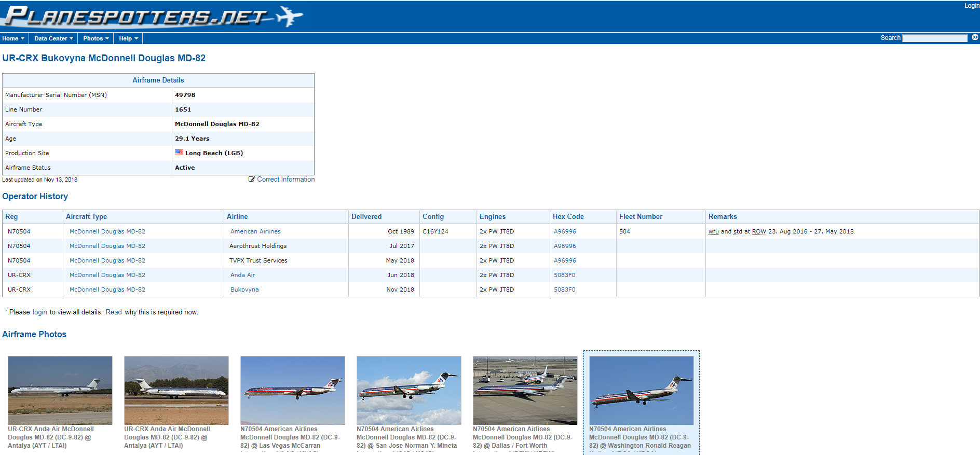The image size is (980, 455).
Task: Click the search submit arrow icon
Action: click(975, 37)
